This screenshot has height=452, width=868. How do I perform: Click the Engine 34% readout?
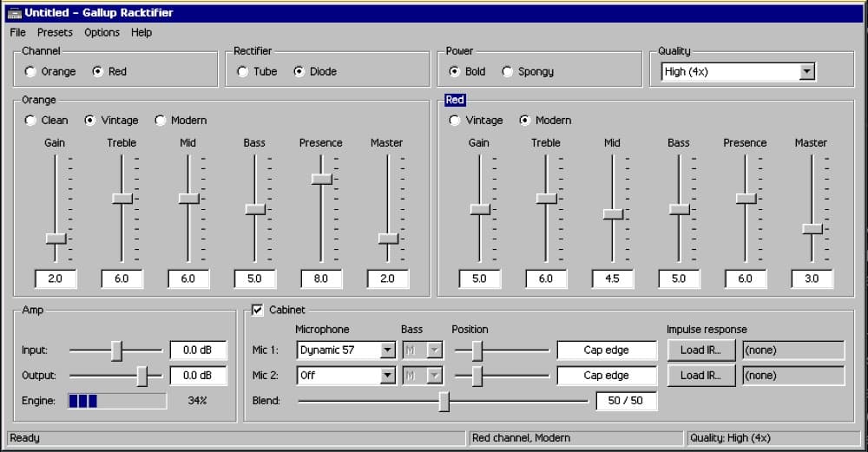(197, 401)
